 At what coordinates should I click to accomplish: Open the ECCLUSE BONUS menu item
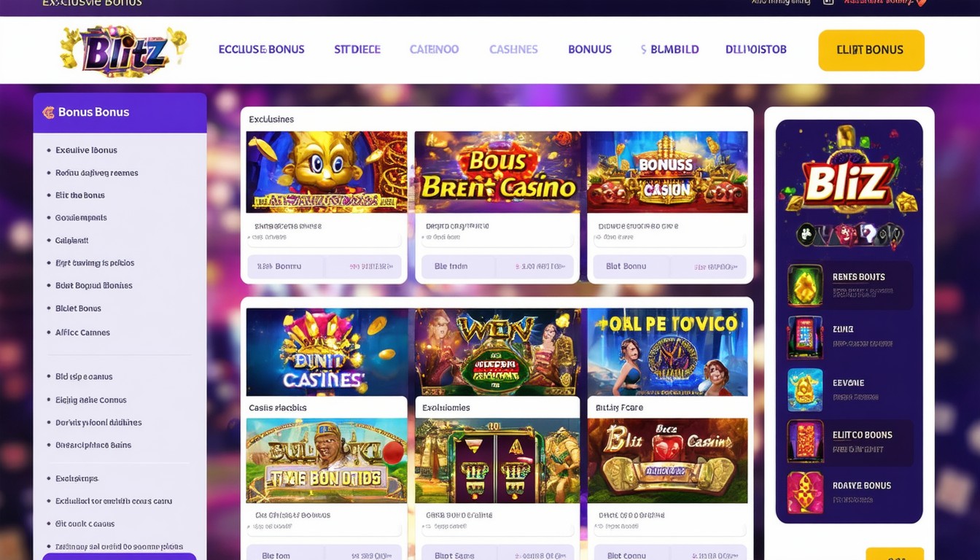(261, 50)
